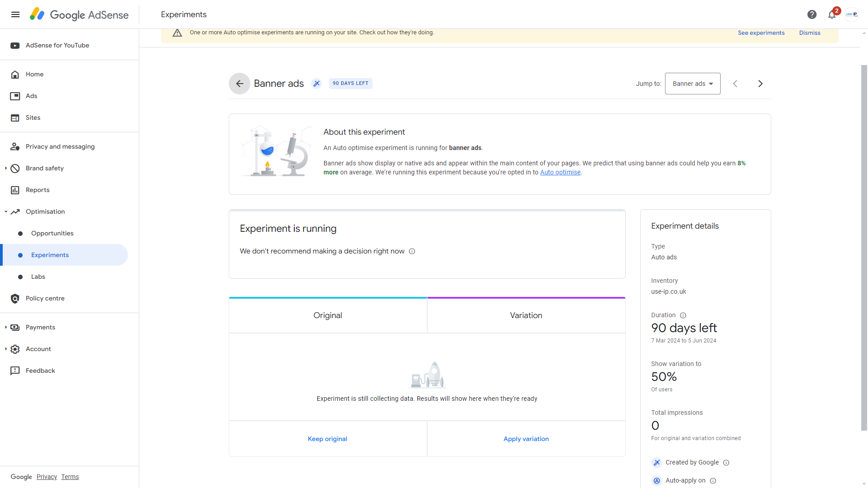Expand the Payments sidebar section
The width and height of the screenshot is (868, 488).
(6, 327)
